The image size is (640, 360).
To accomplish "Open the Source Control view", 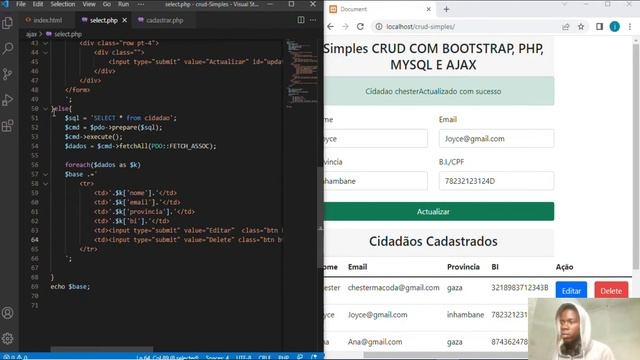I will point(7,74).
